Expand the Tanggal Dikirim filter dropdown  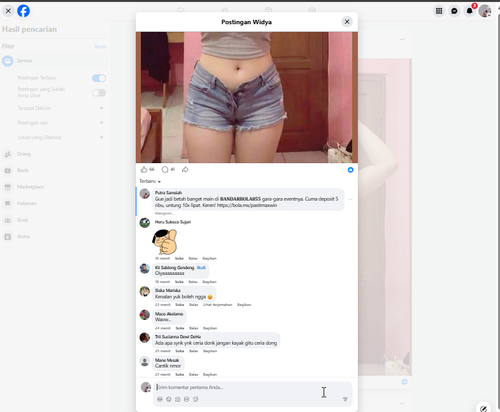(101, 108)
